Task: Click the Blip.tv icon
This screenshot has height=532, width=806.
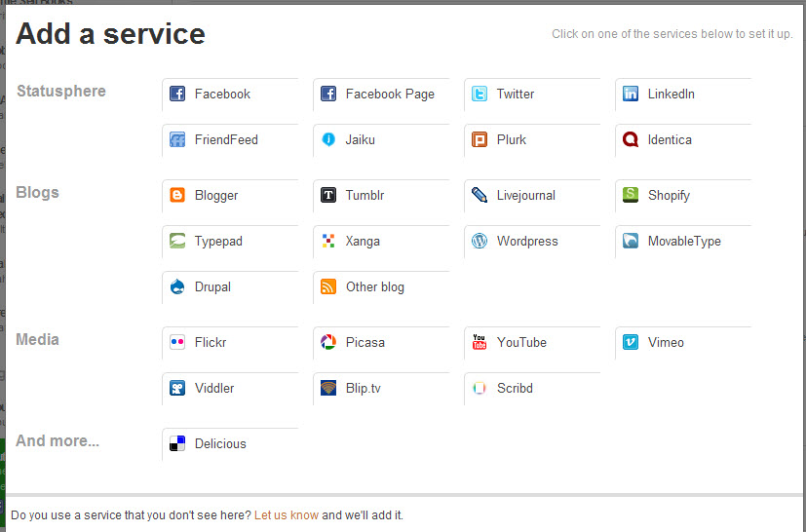Action: pos(328,388)
